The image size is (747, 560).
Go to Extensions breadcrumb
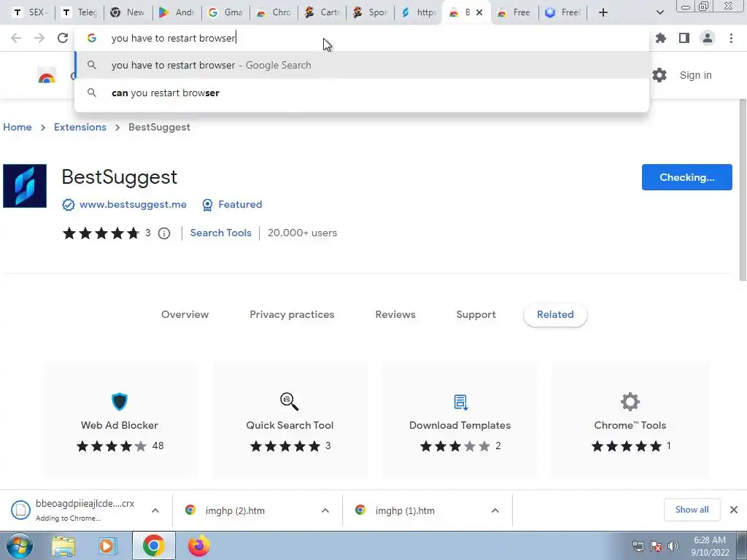[80, 127]
